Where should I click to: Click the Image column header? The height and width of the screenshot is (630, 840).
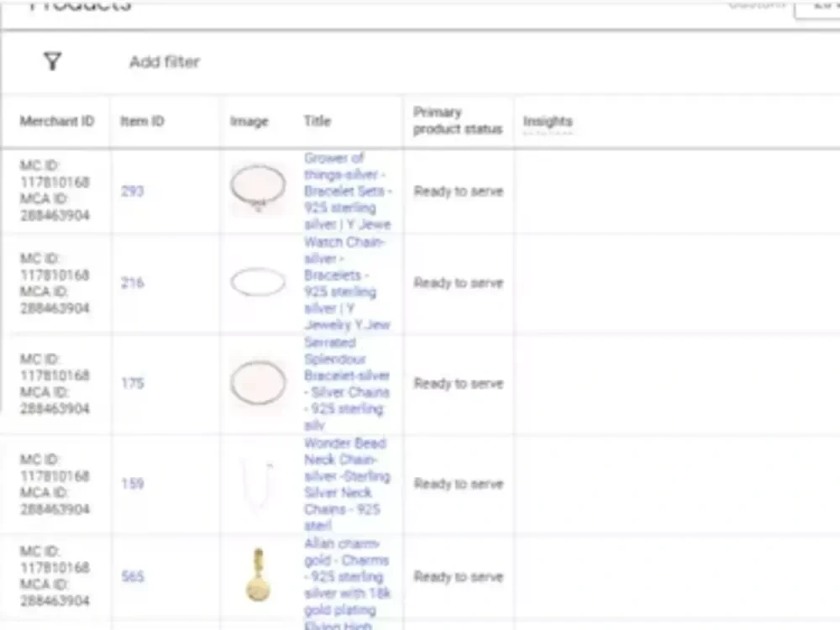(x=249, y=122)
